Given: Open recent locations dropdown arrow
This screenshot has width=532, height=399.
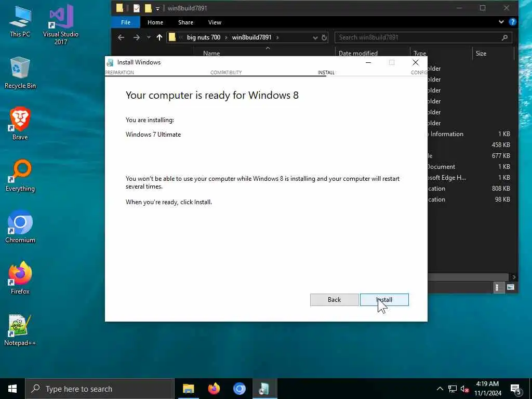Looking at the screenshot, I should pos(149,37).
